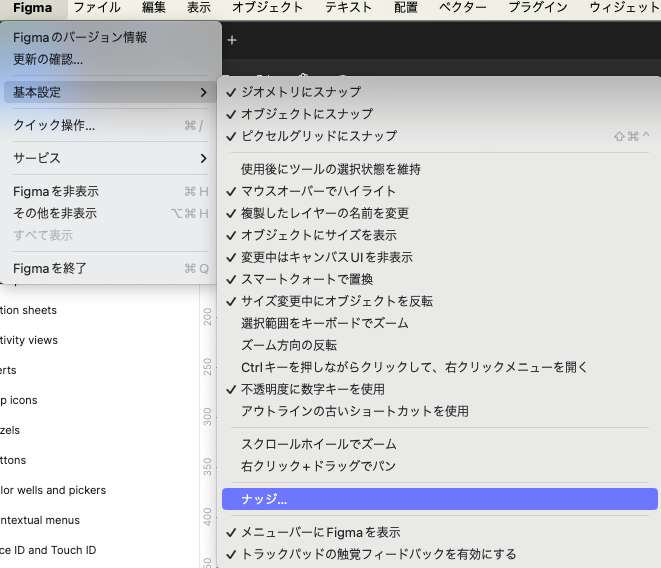
Task: Choose 更新の確認... menu item
Action: coord(110,59)
